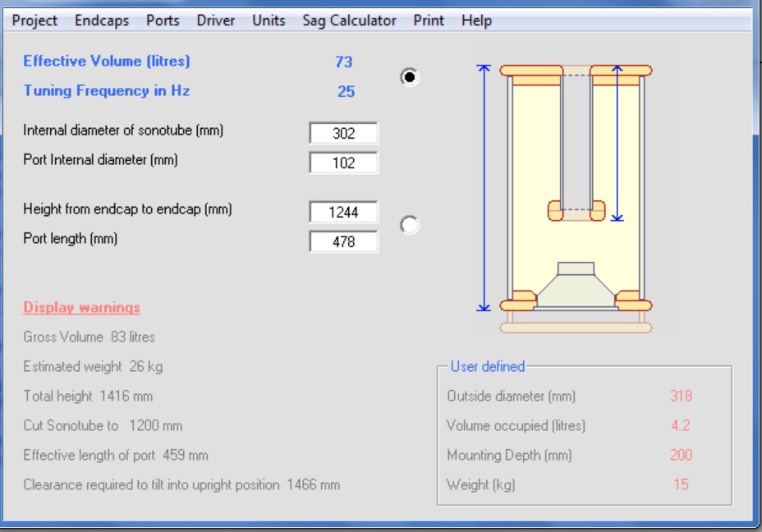Click the port tube in the diagram
The image size is (762, 532).
(576, 144)
